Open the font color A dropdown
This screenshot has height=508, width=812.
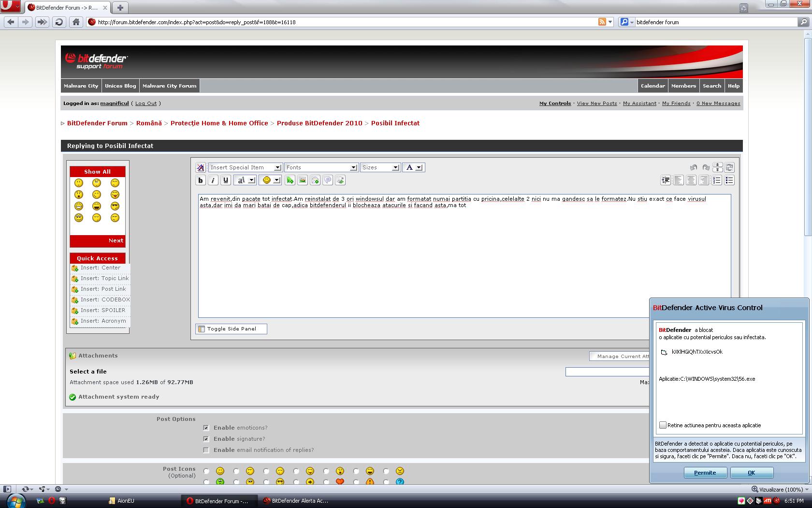(x=413, y=167)
